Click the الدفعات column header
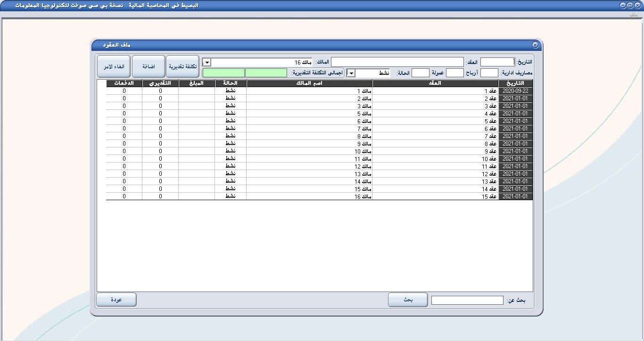The image size is (644, 341). [124, 83]
